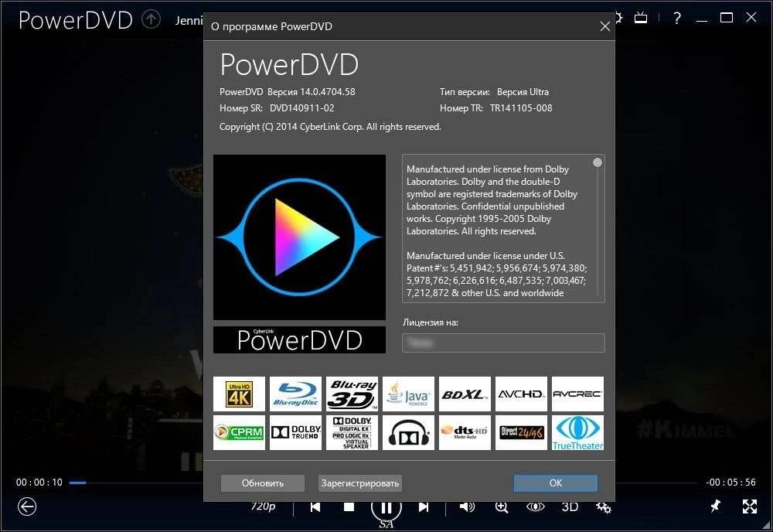773x532 pixels.
Task: Close the О программе PowerDVD dialog
Action: click(605, 26)
